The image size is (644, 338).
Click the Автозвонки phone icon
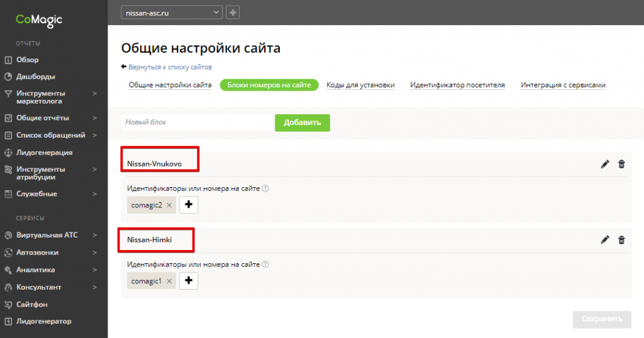(x=8, y=253)
